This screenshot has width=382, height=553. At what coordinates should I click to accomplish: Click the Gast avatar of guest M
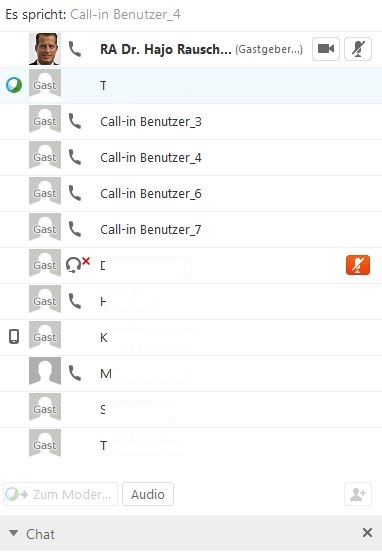pyautogui.click(x=45, y=370)
